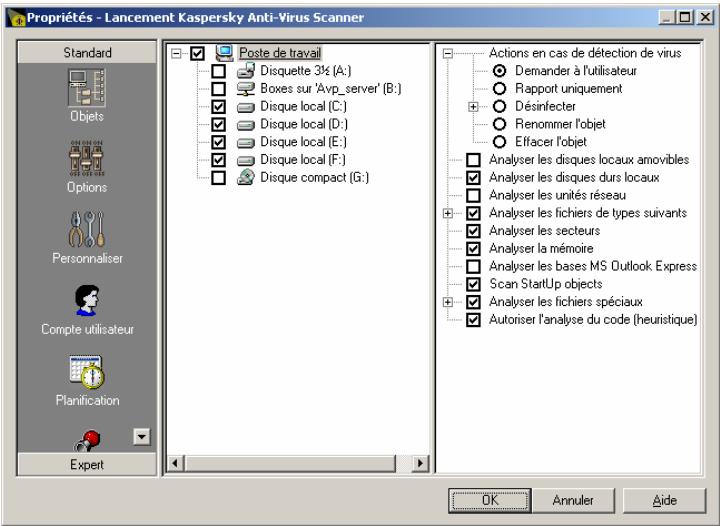Select the Rapport uniquement radio button
The image size is (720, 526).
(x=499, y=89)
